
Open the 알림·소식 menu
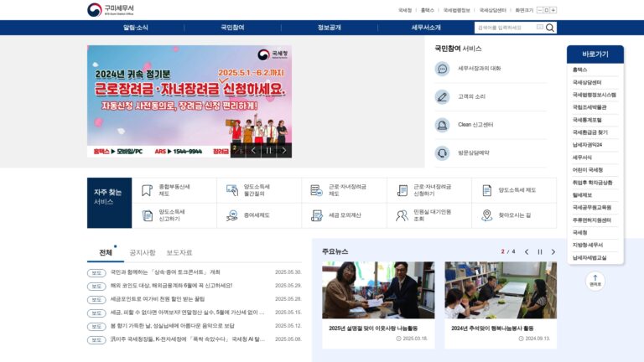point(136,28)
